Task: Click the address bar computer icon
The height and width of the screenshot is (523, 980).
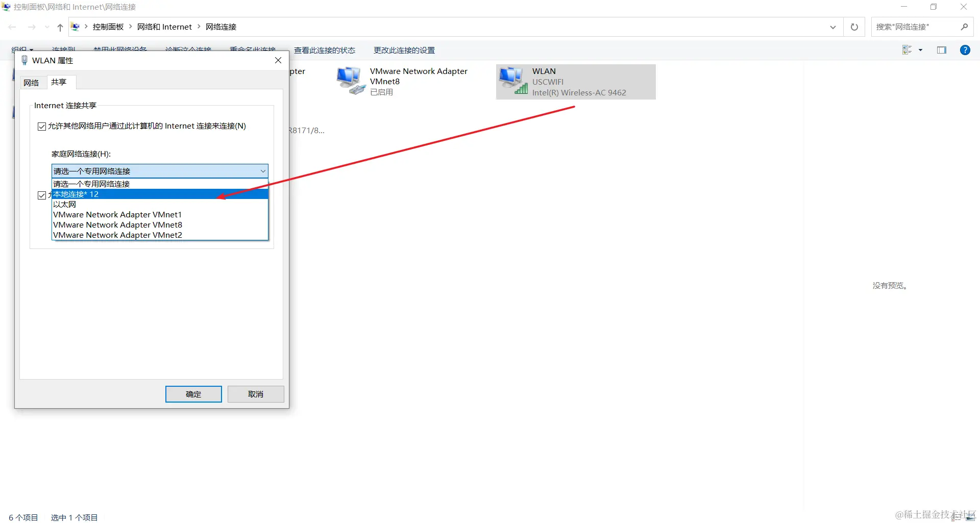Action: (75, 27)
